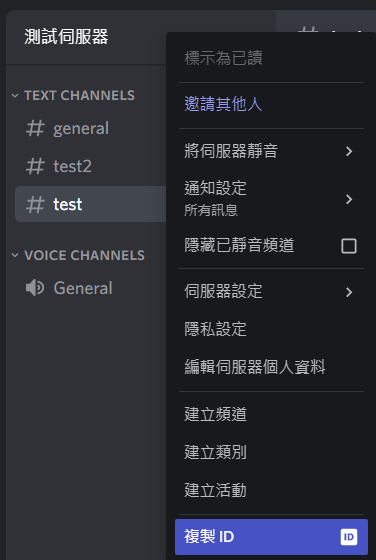This screenshot has width=376, height=560.
Task: Click the ID badge icon in 複製 ID
Action: (x=349, y=537)
